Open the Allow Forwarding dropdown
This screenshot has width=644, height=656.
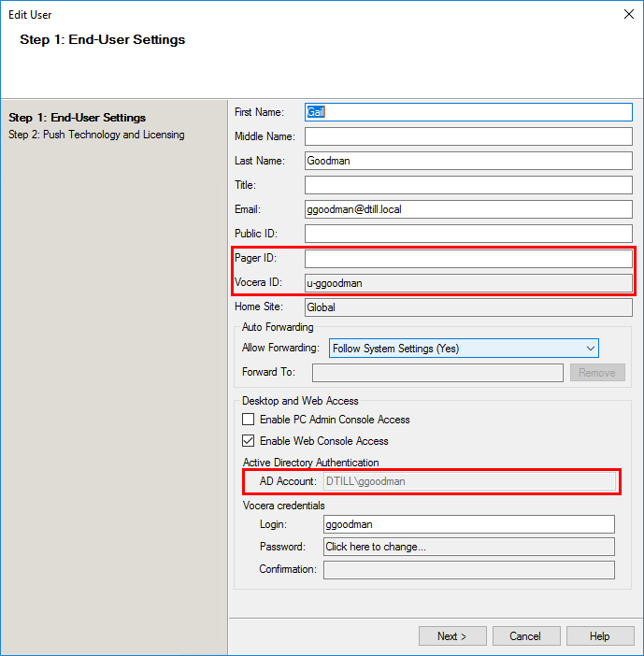click(464, 348)
